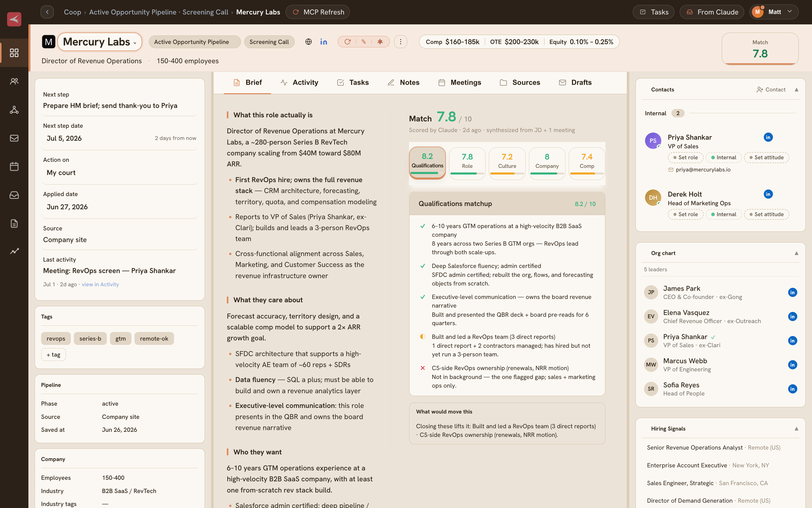Toggle Internal chip for Priya Shankar

tap(724, 157)
